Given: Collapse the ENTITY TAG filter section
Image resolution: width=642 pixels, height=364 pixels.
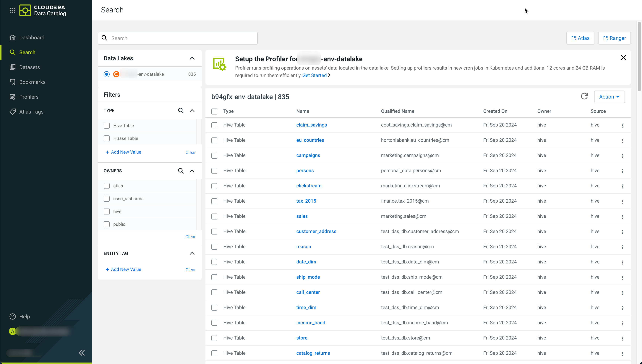Looking at the screenshot, I should (192, 253).
